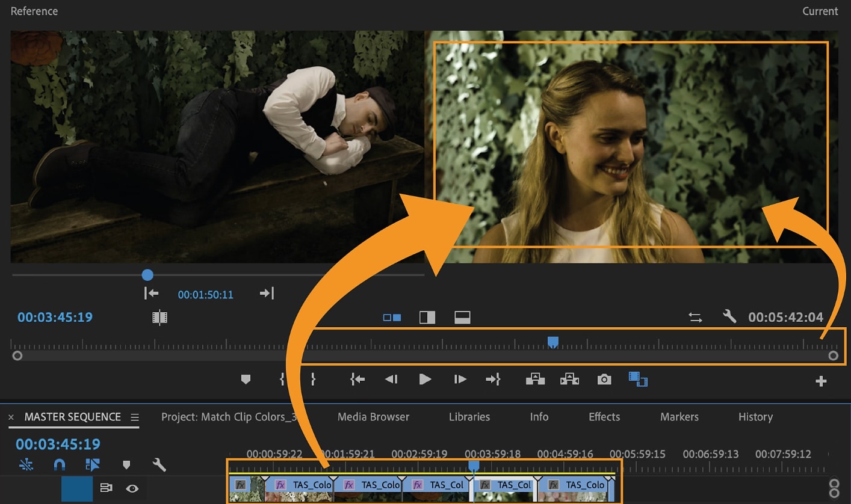Viewport: 851px width, 504px height.
Task: Toggle Snap with the magnet icon
Action: (x=59, y=464)
